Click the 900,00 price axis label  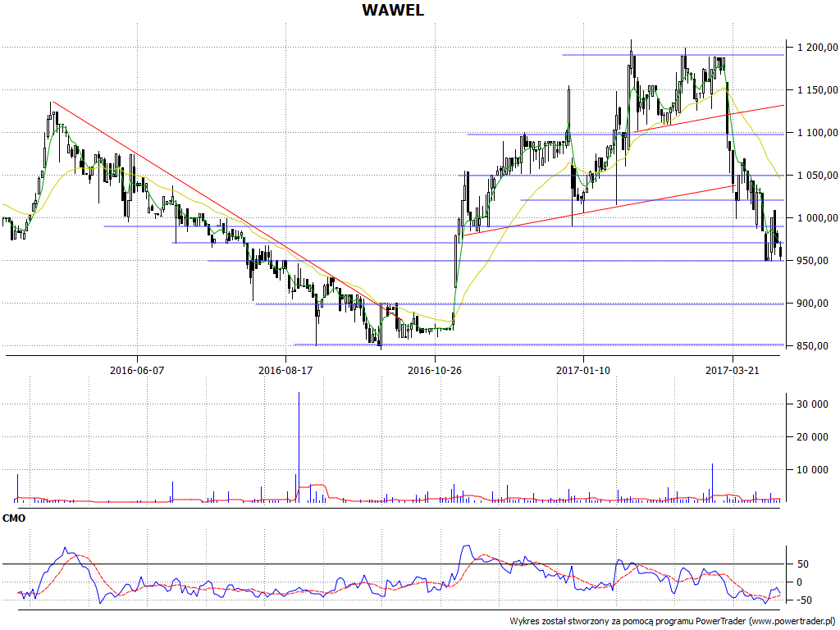[x=813, y=304]
